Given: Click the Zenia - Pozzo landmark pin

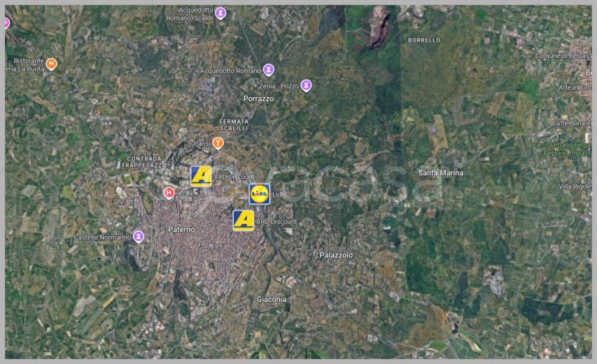Looking at the screenshot, I should coord(306,86).
